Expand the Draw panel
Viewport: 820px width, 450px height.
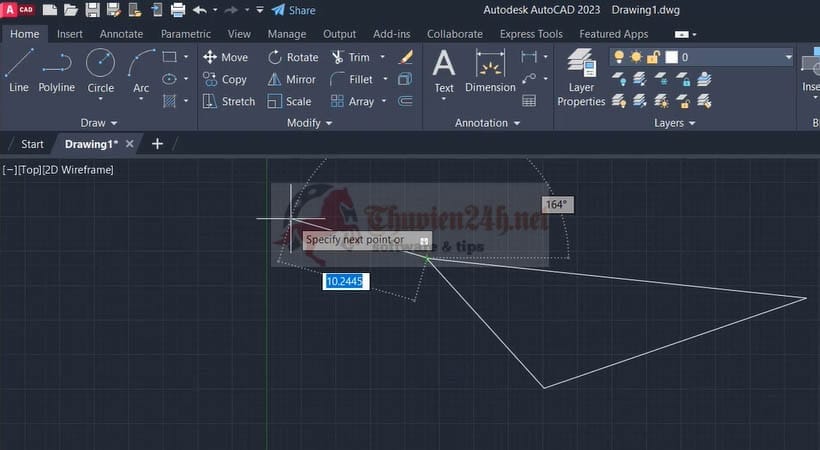(98, 123)
